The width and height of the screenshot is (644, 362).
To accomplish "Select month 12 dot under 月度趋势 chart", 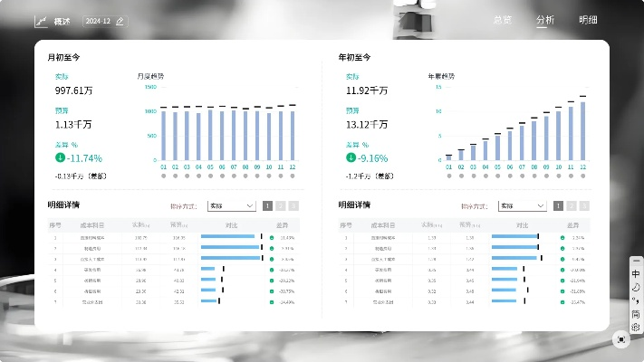I will coord(293,176).
